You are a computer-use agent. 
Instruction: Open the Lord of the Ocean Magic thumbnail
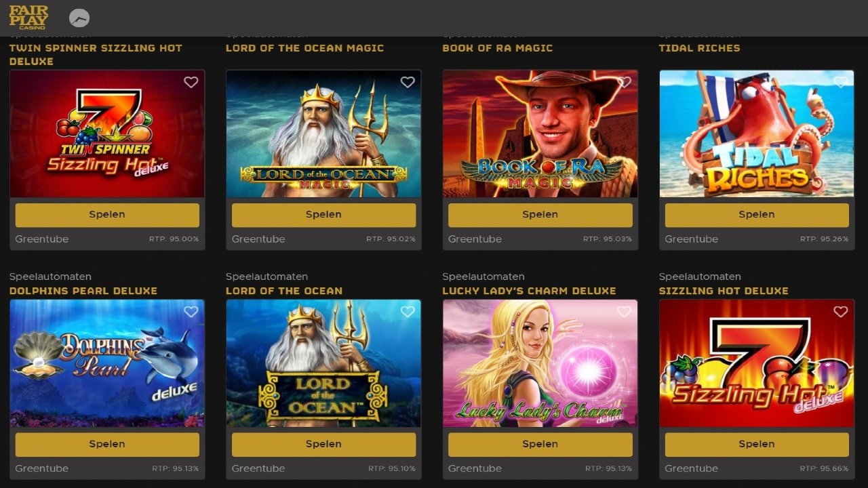click(323, 134)
